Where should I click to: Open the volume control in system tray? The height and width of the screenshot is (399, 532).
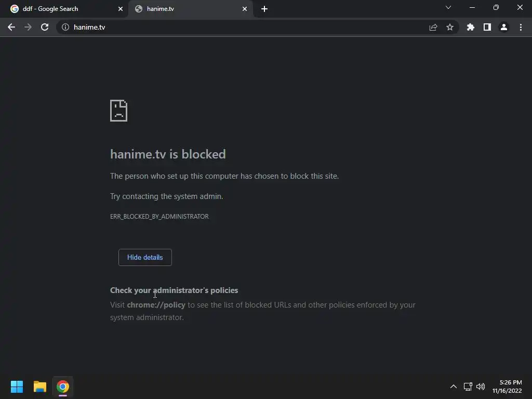tap(481, 387)
